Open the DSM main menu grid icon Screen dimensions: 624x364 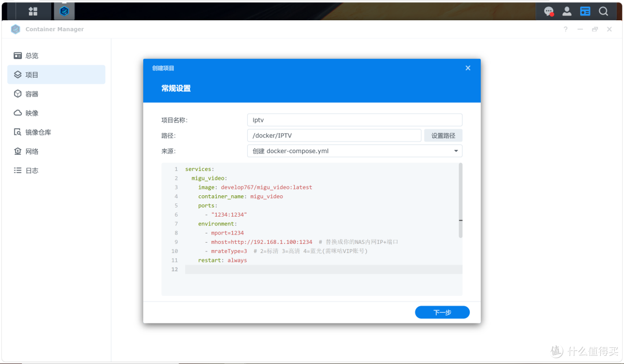point(33,12)
